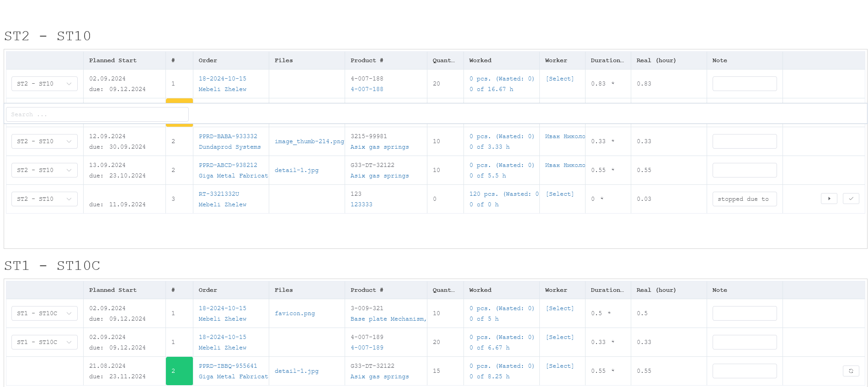This screenshot has height=387, width=868.
Task: Edit note field containing 'stopped due to'
Action: click(744, 199)
